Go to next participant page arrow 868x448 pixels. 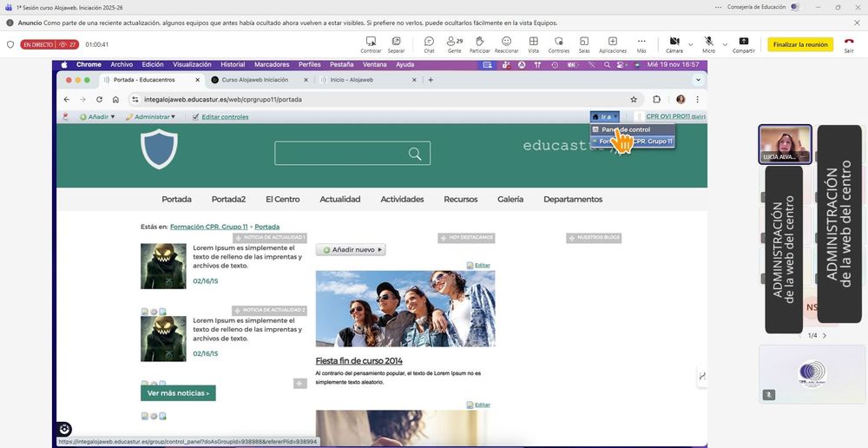[825, 336]
